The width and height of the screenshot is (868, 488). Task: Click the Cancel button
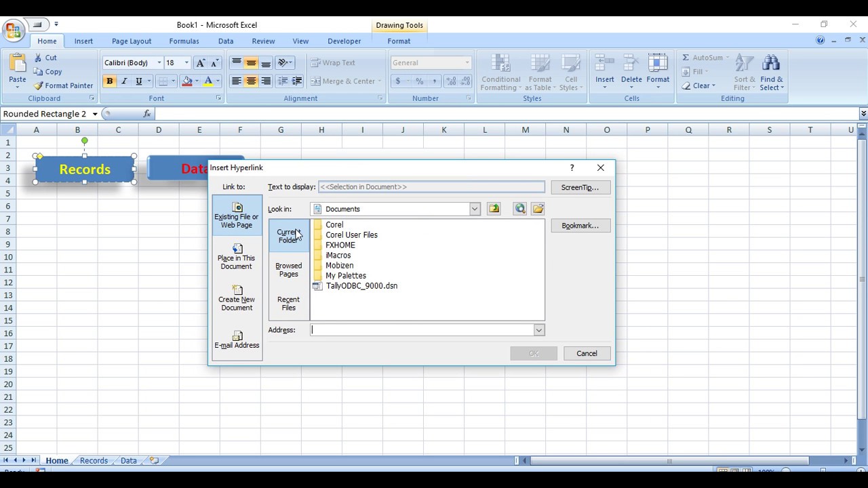tap(587, 353)
